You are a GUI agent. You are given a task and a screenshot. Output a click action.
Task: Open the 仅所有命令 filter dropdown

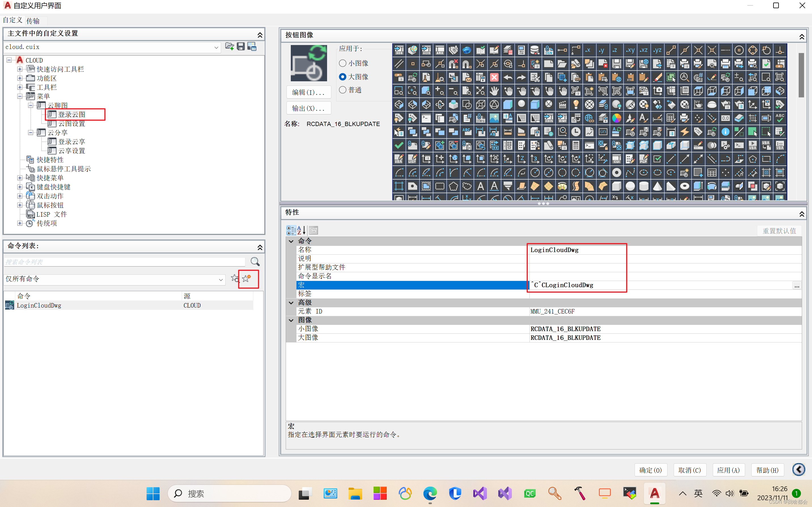(x=221, y=279)
